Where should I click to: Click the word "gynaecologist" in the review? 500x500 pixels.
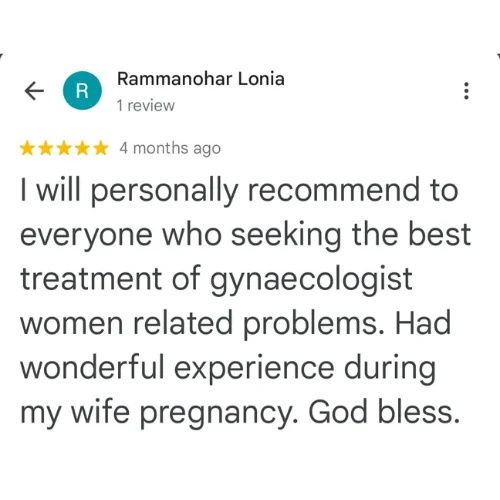point(311,280)
